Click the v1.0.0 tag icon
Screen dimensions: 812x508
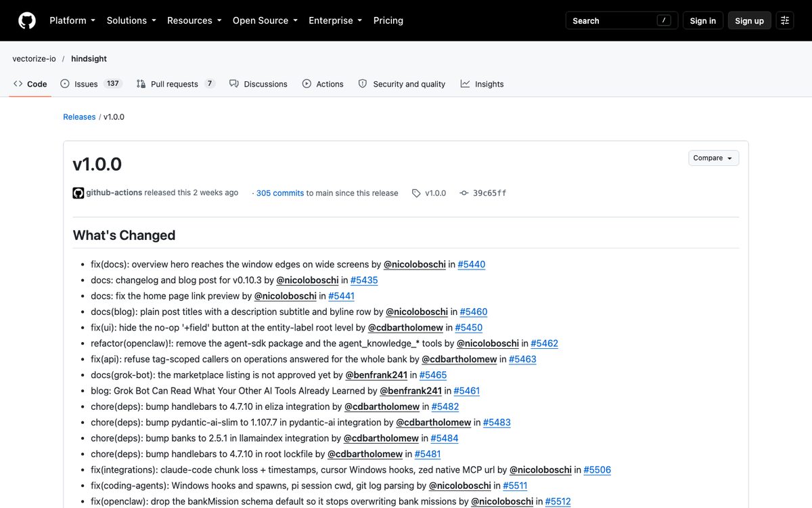(416, 193)
